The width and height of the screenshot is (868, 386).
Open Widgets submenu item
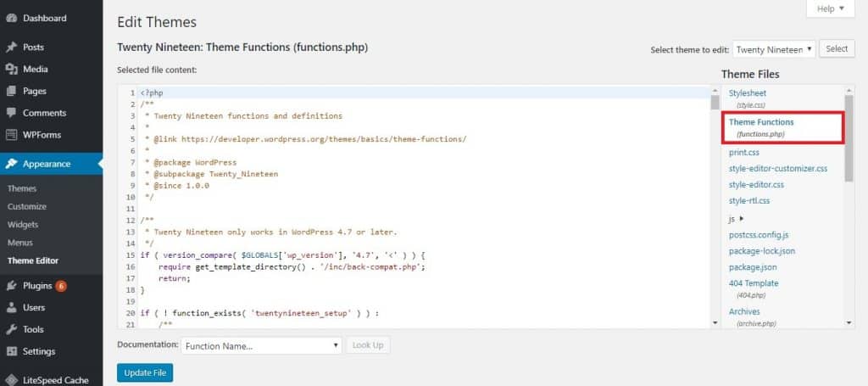(23, 225)
